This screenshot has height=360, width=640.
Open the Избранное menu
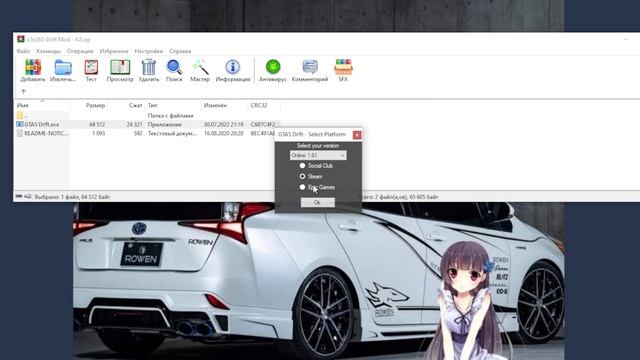coord(114,51)
